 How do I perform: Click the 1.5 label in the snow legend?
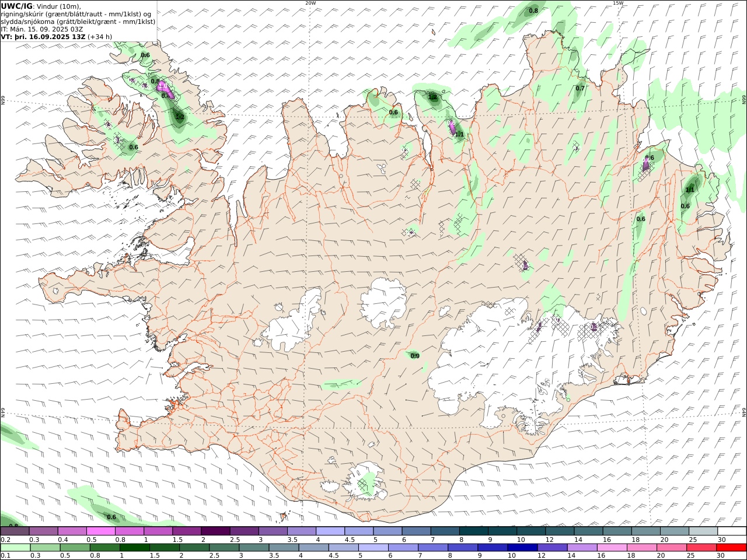[x=177, y=540]
